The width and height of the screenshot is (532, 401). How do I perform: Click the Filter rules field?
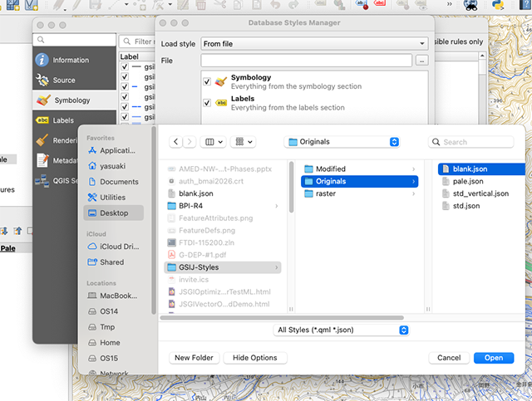pos(137,42)
